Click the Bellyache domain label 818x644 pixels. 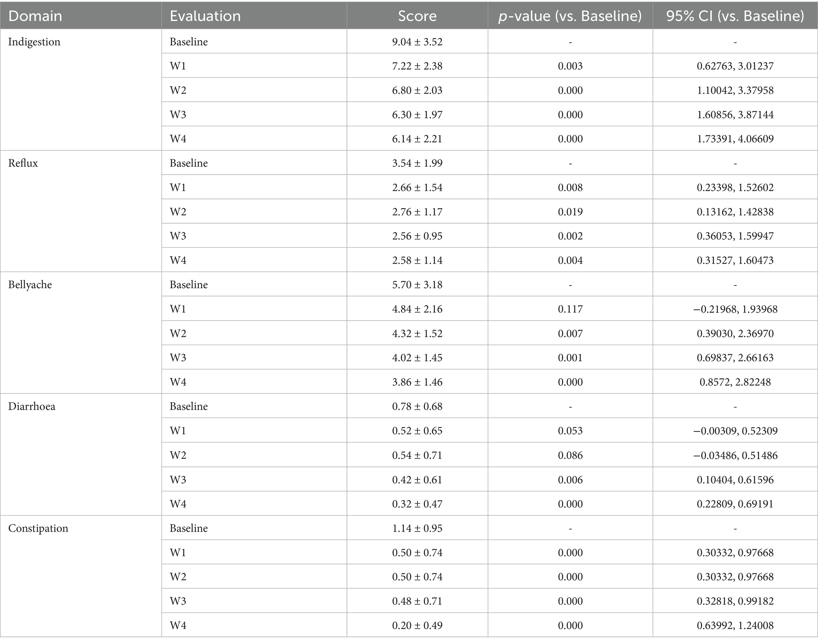click(30, 285)
